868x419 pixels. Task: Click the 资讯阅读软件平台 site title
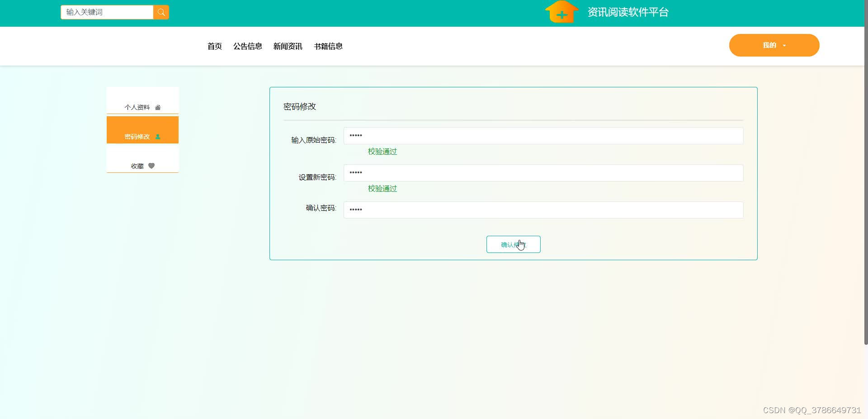628,12
